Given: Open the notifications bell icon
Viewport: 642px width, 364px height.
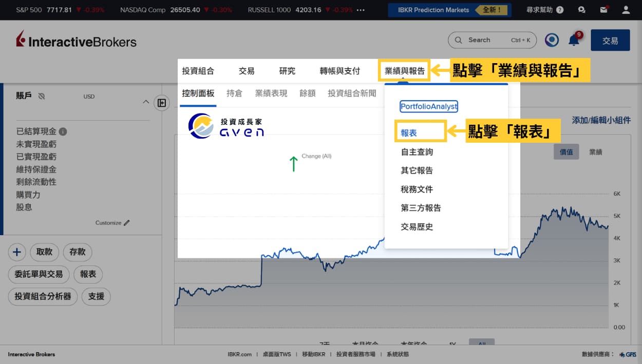Looking at the screenshot, I should coord(574,40).
